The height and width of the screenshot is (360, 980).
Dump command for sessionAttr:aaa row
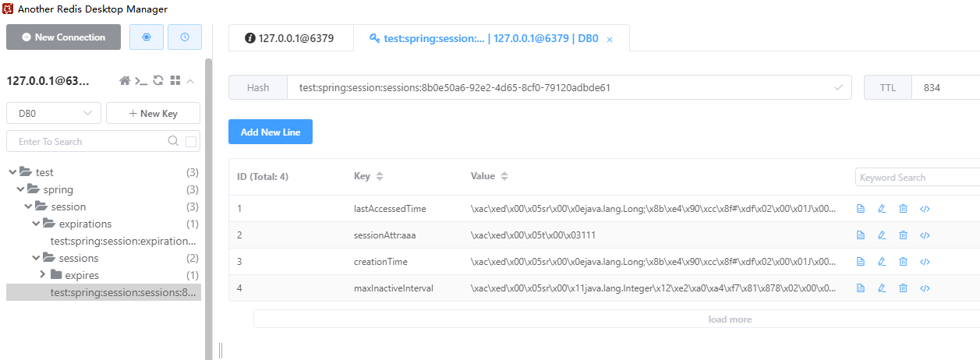click(x=925, y=235)
